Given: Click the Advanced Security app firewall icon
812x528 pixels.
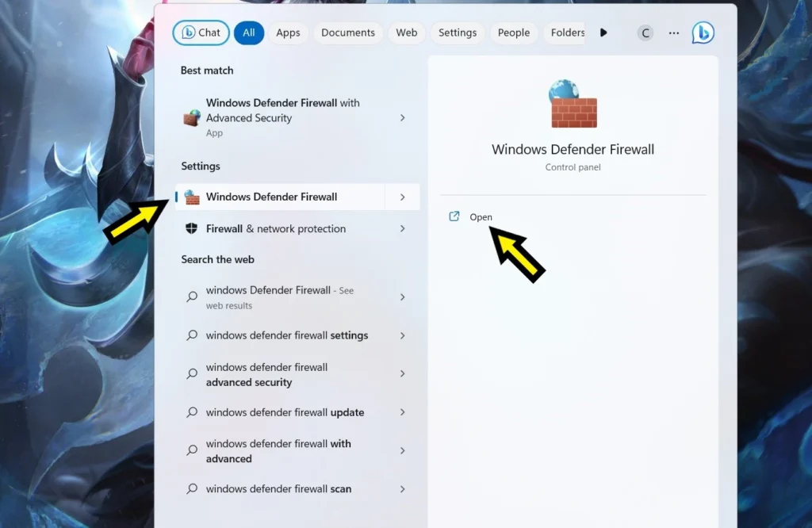Looking at the screenshot, I should pos(192,118).
